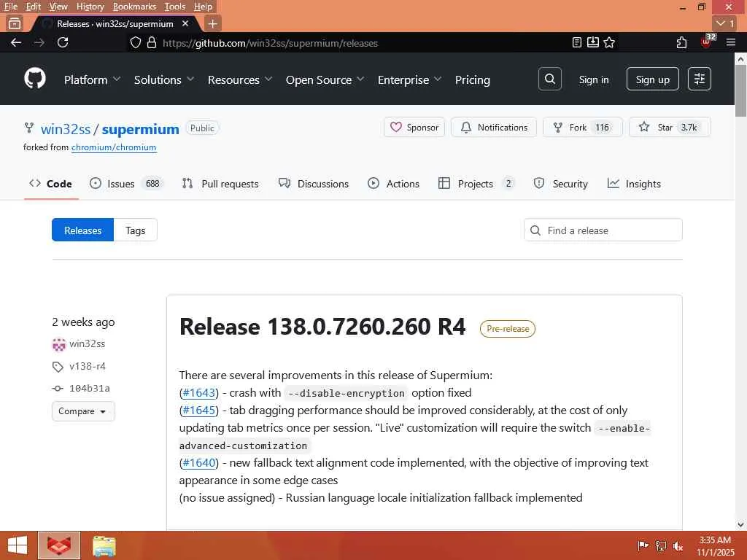Open the Tools menu
The width and height of the screenshot is (747, 560).
[175, 7]
